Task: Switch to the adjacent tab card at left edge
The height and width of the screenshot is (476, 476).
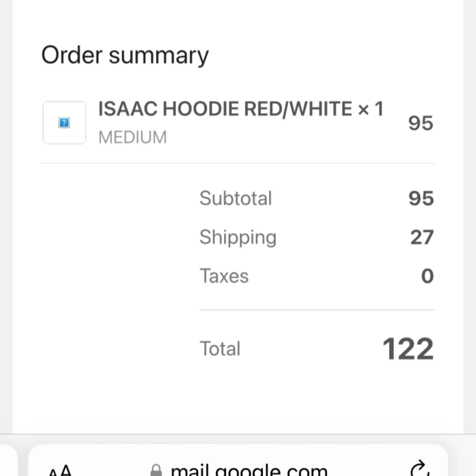Action: pos(8,460)
